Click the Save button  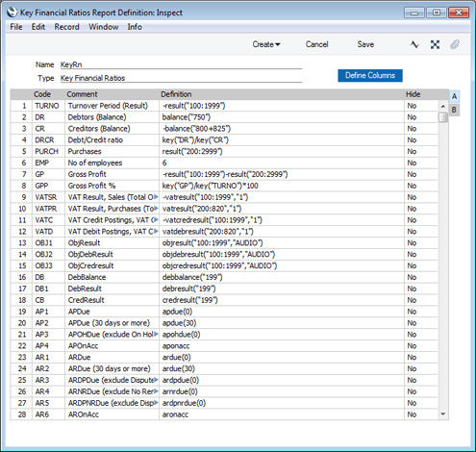point(365,44)
